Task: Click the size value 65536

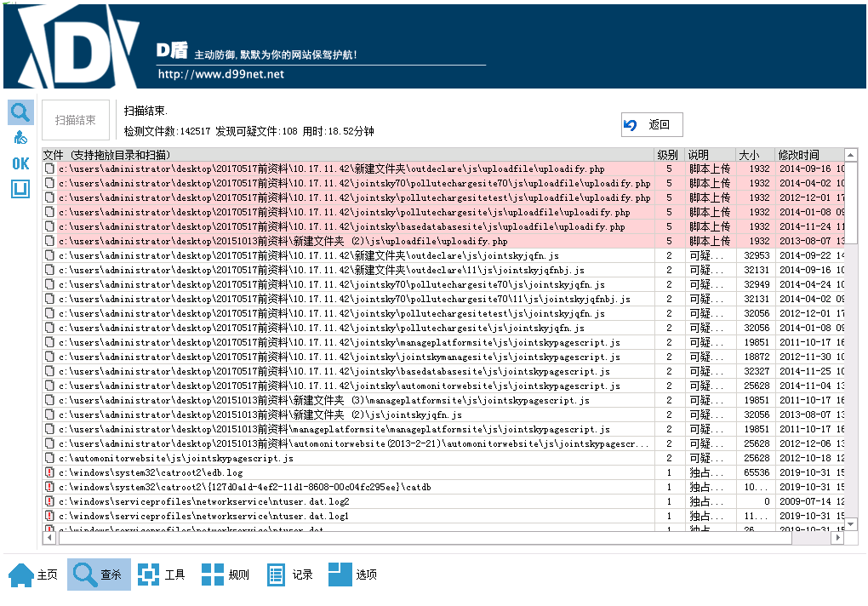Action: [757, 472]
